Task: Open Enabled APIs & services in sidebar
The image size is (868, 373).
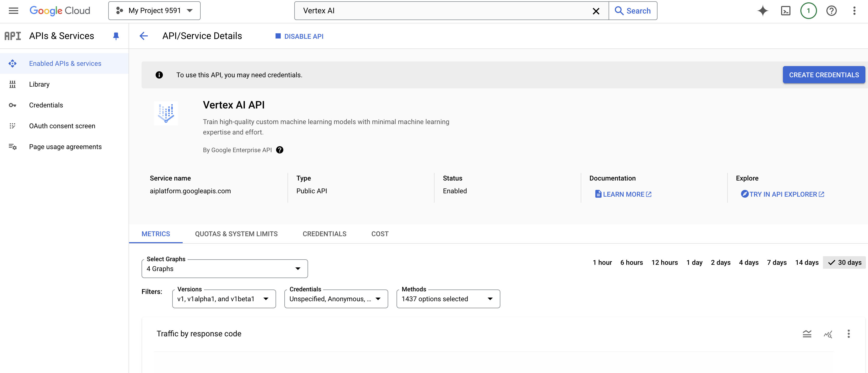Action: 64,63
